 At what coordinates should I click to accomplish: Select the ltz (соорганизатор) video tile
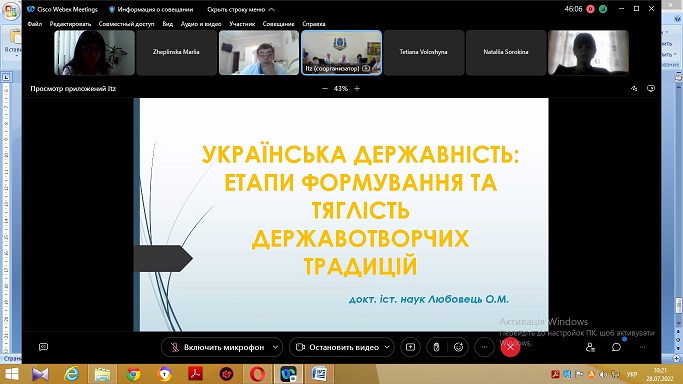(342, 52)
